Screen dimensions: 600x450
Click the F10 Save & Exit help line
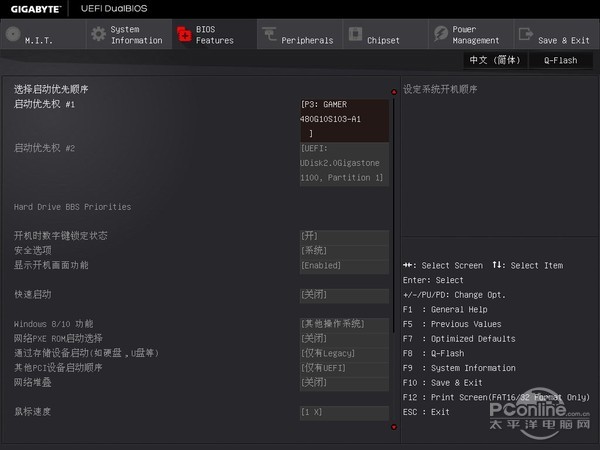[442, 383]
